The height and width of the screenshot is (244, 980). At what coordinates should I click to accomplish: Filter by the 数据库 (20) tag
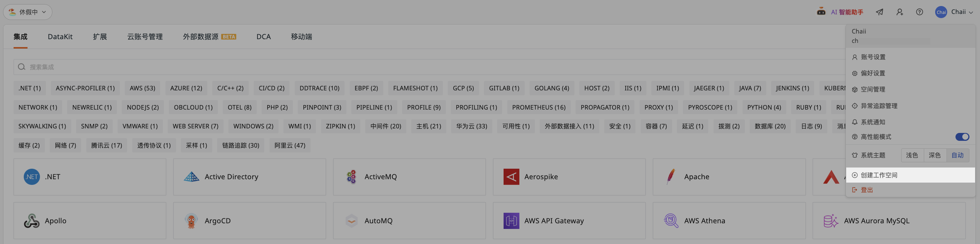(770, 126)
